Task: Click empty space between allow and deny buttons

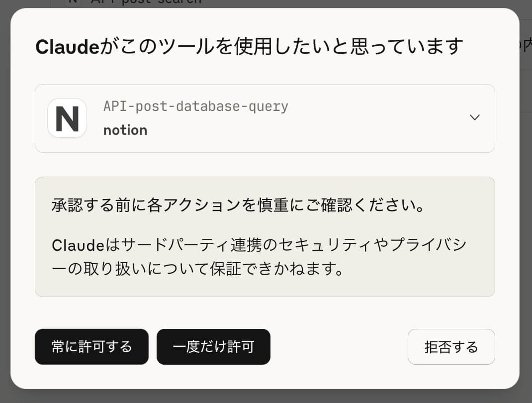Action: 338,347
